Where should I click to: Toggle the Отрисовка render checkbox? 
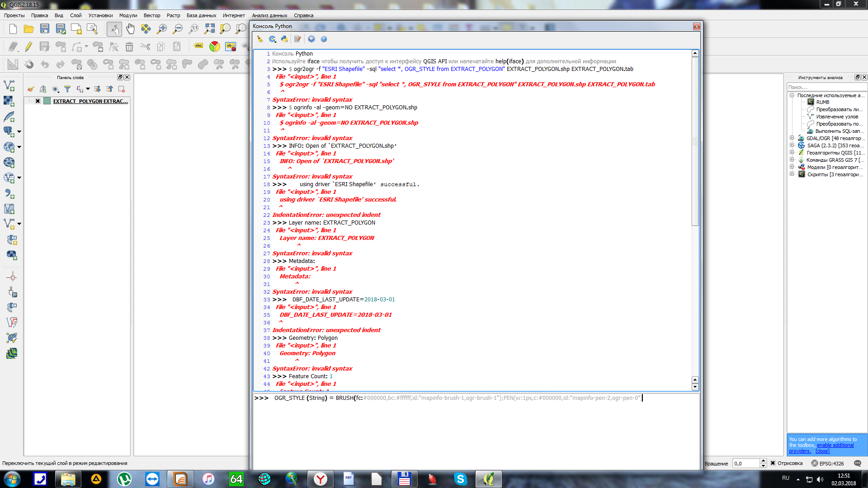(x=773, y=463)
